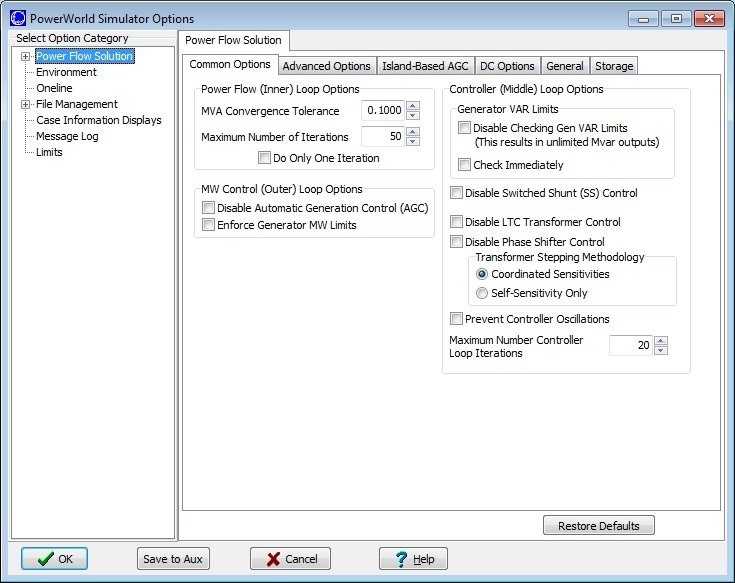The width and height of the screenshot is (735, 583).
Task: Expand the File Management tree node
Action: pos(25,105)
